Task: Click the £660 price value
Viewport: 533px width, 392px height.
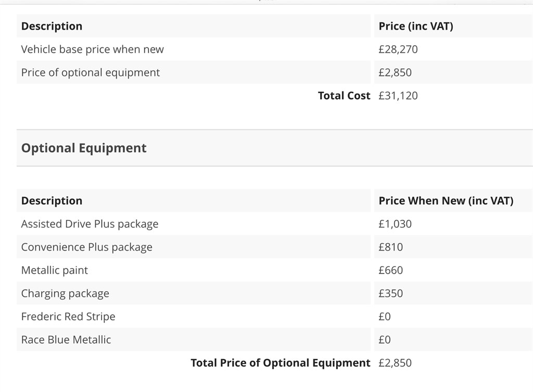Action: [x=391, y=270]
